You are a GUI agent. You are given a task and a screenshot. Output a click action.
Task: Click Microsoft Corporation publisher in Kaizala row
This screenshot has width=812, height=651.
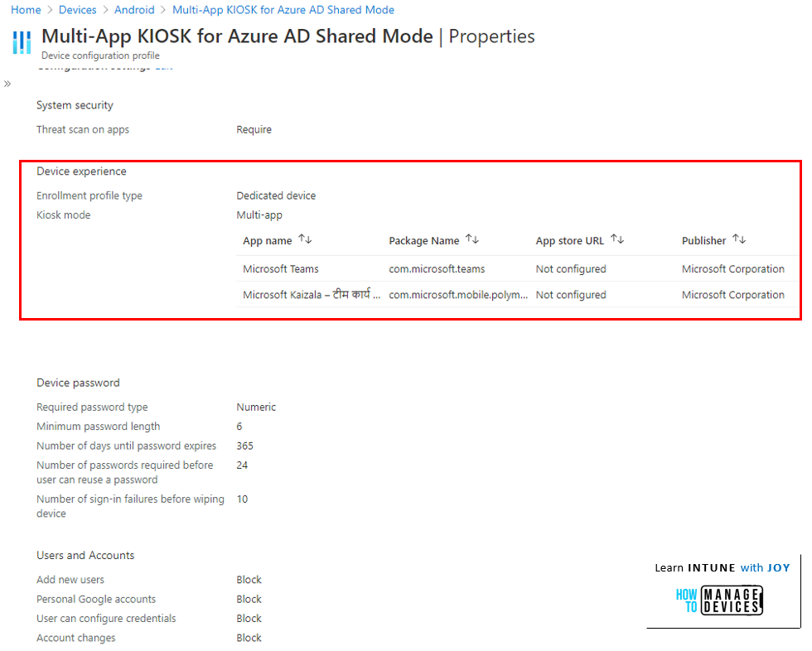(732, 295)
